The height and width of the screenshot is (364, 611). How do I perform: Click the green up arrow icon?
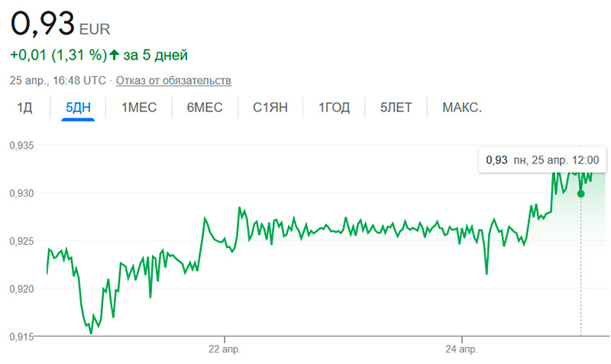[x=115, y=55]
